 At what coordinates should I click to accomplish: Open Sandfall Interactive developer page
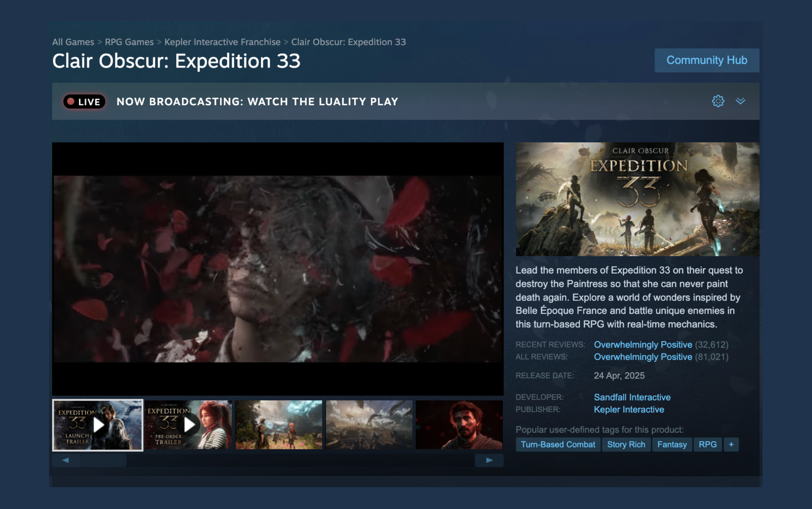click(x=632, y=397)
